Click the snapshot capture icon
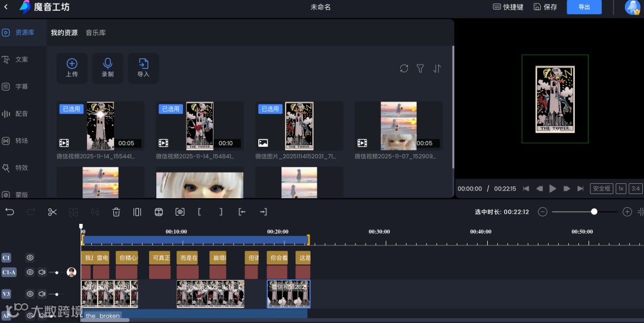 click(180, 212)
